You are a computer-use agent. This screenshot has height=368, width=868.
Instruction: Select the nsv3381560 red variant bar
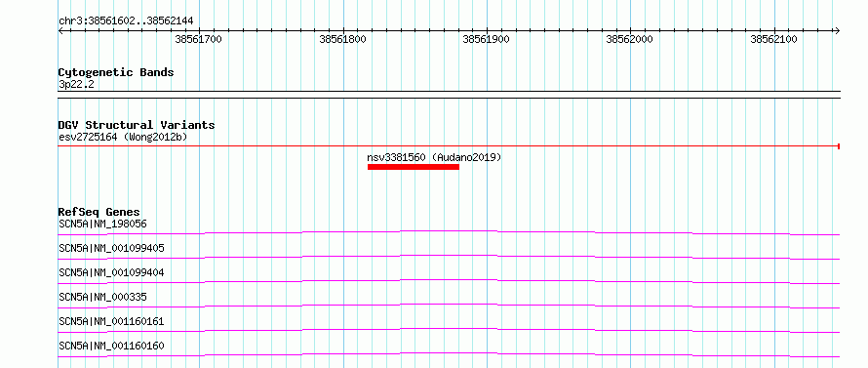[x=413, y=167]
